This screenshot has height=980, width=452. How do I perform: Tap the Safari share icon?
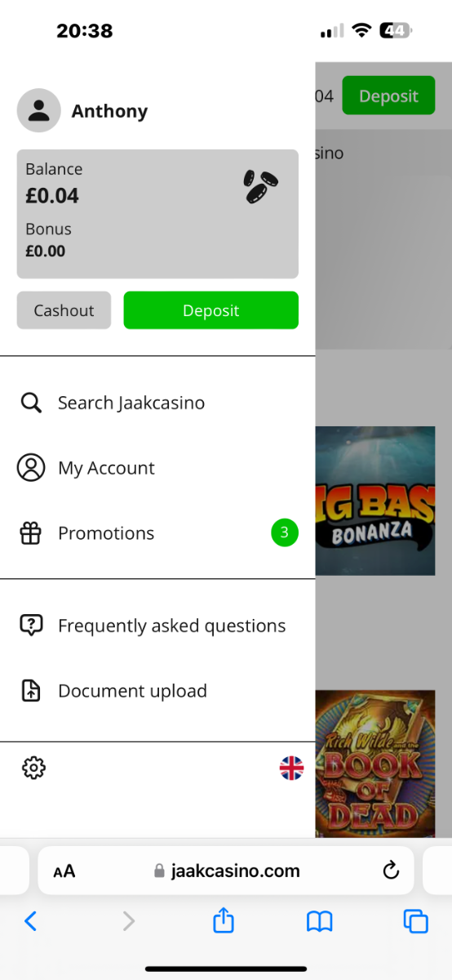[x=224, y=920]
